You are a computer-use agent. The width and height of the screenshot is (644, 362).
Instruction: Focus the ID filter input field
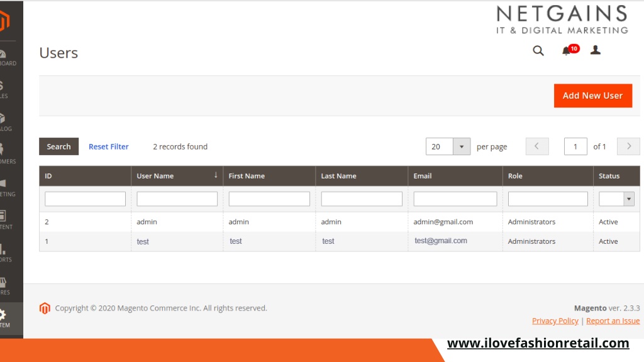pyautogui.click(x=85, y=199)
